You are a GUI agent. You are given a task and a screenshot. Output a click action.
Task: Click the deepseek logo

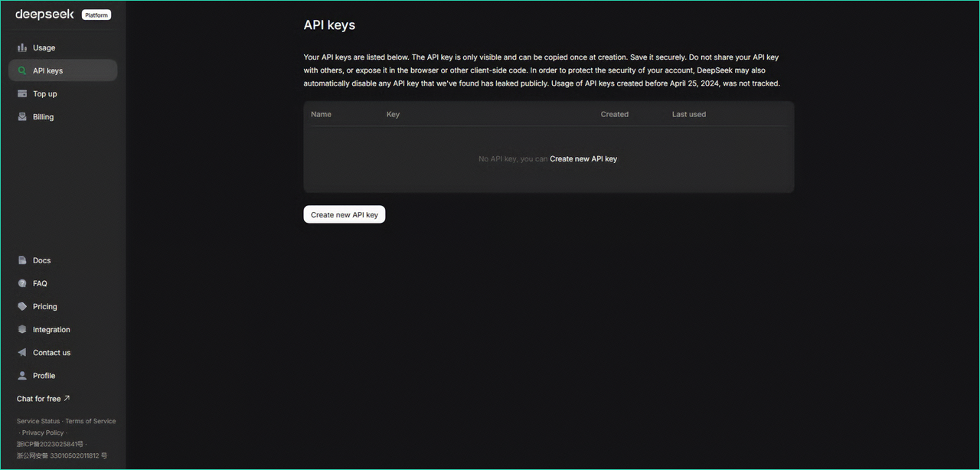[x=44, y=15]
